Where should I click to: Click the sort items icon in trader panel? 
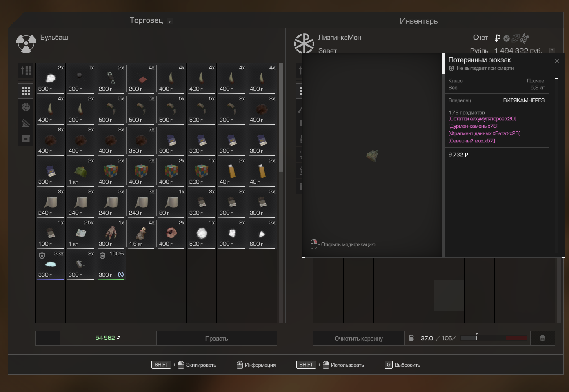pos(26,71)
